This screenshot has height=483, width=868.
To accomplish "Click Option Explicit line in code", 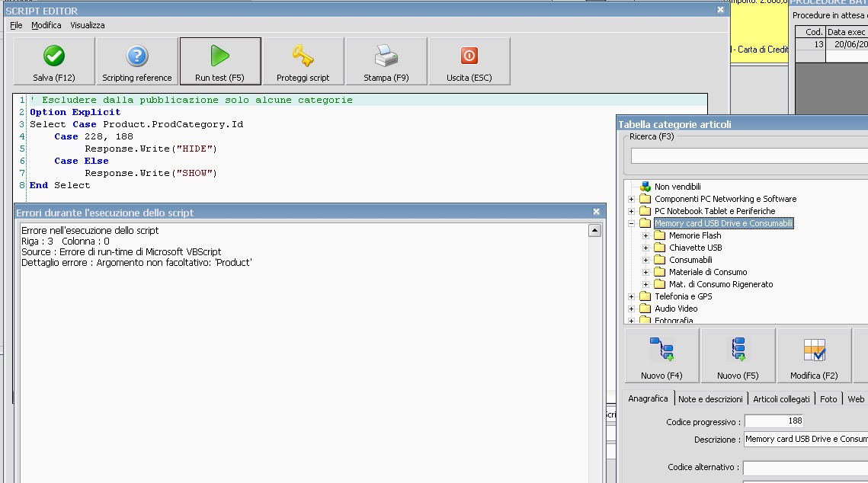I will (x=75, y=112).
